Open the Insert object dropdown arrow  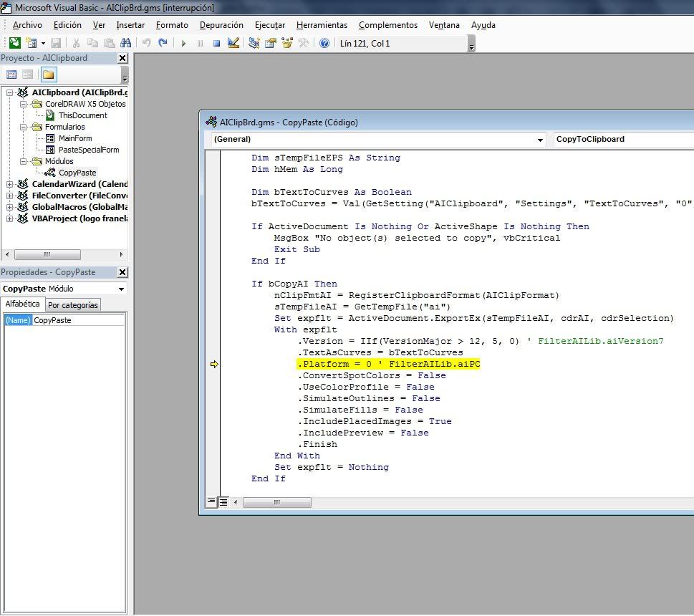pyautogui.click(x=43, y=43)
